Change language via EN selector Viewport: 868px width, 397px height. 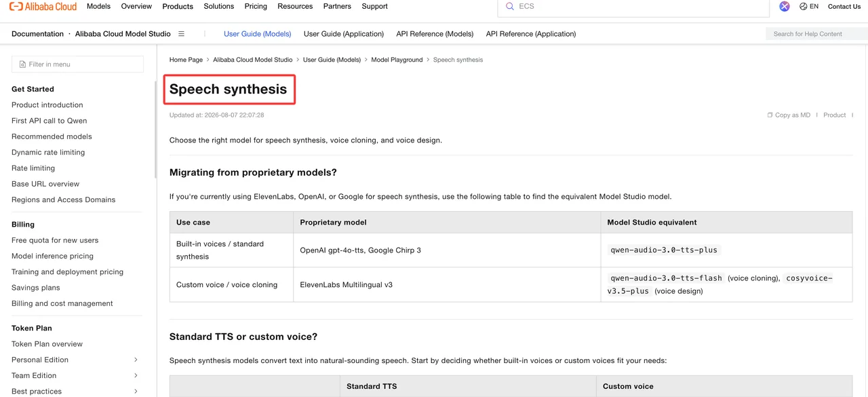click(809, 7)
